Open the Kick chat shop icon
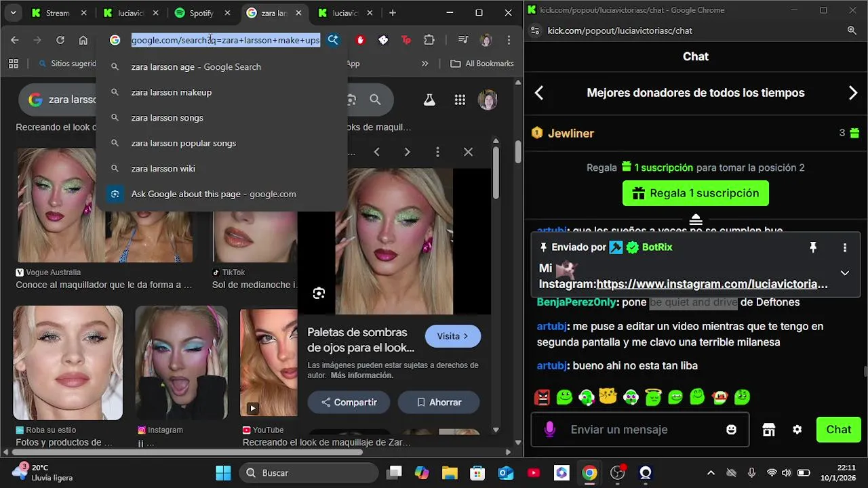 pos(768,430)
